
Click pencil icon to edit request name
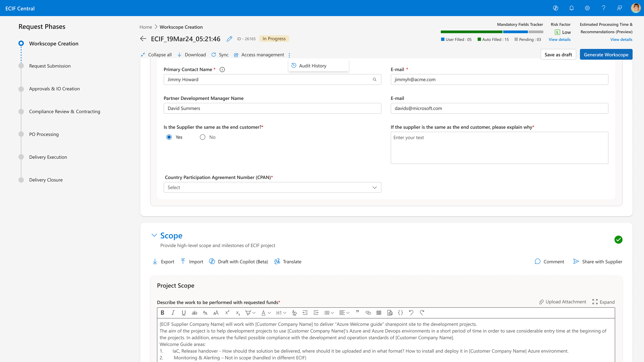229,39
